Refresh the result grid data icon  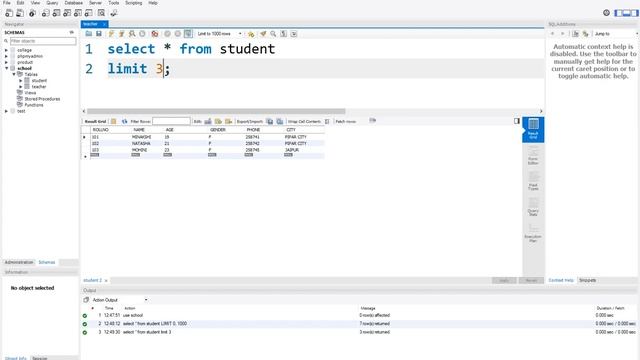(x=124, y=122)
